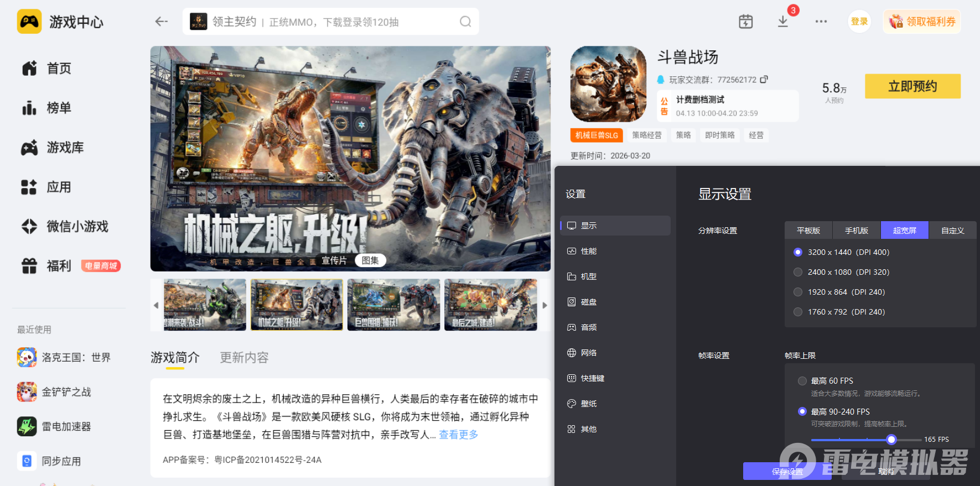The height and width of the screenshot is (486, 980).
Task: Go to 首页 home page
Action: (46, 69)
